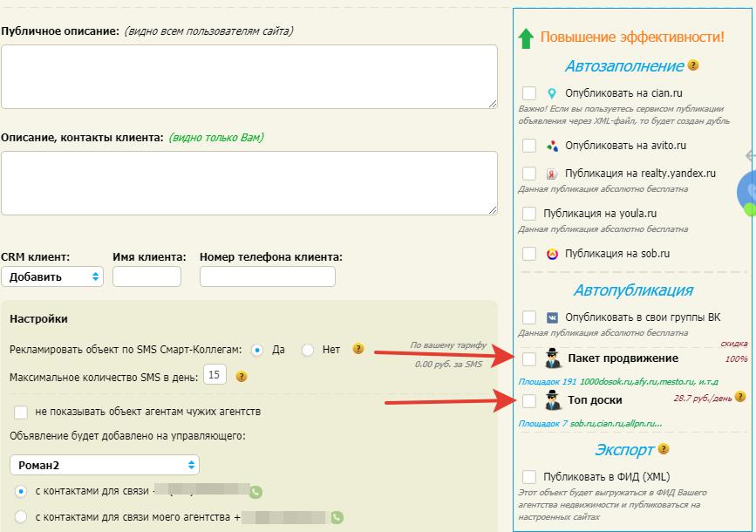This screenshot has height=532, width=756.
Task: Enable Опубликовать на cian.ru checkbox
Action: point(528,93)
